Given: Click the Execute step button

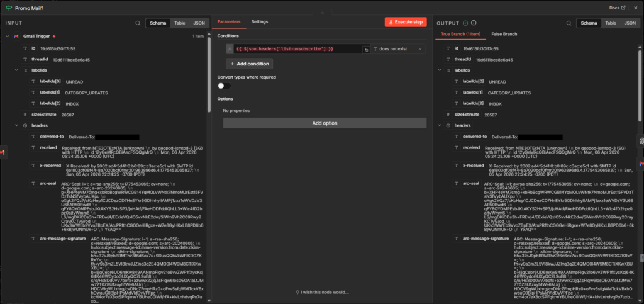Looking at the screenshot, I should coord(406,22).
